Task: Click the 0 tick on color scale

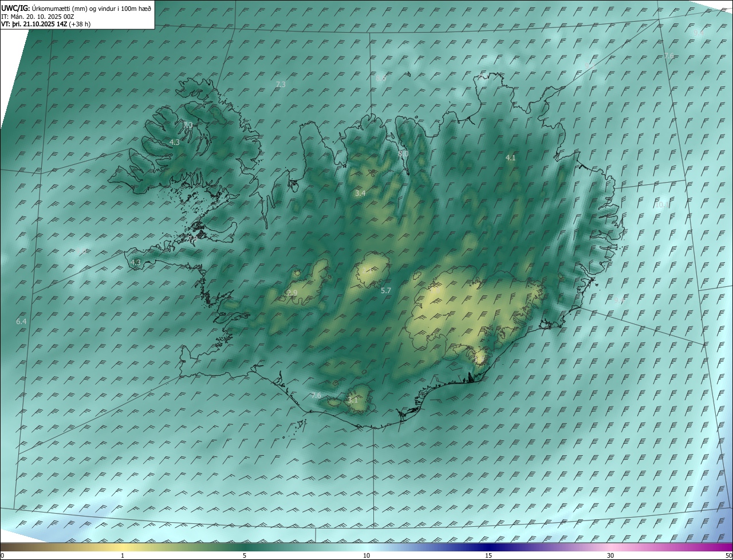Action: pos(2,555)
